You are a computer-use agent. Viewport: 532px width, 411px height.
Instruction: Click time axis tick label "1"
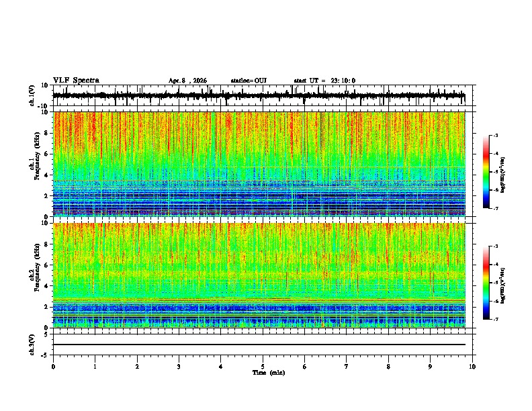pos(95,367)
